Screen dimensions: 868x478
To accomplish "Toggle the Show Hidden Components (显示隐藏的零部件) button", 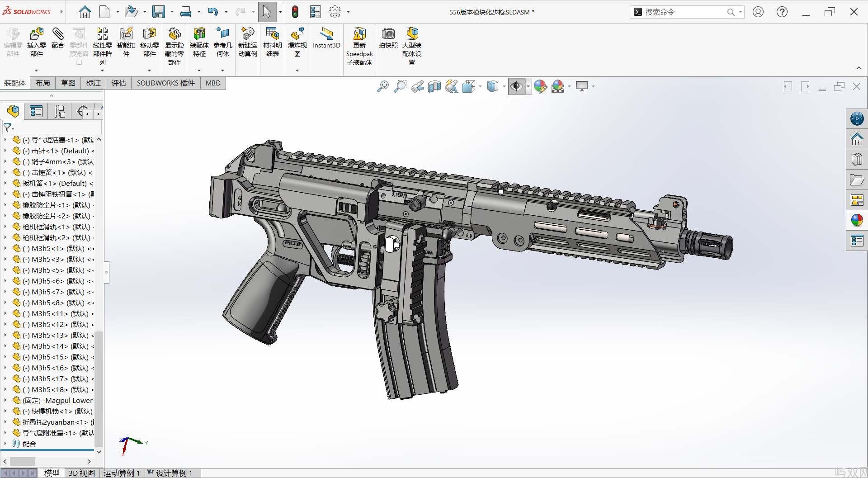I will (175, 34).
